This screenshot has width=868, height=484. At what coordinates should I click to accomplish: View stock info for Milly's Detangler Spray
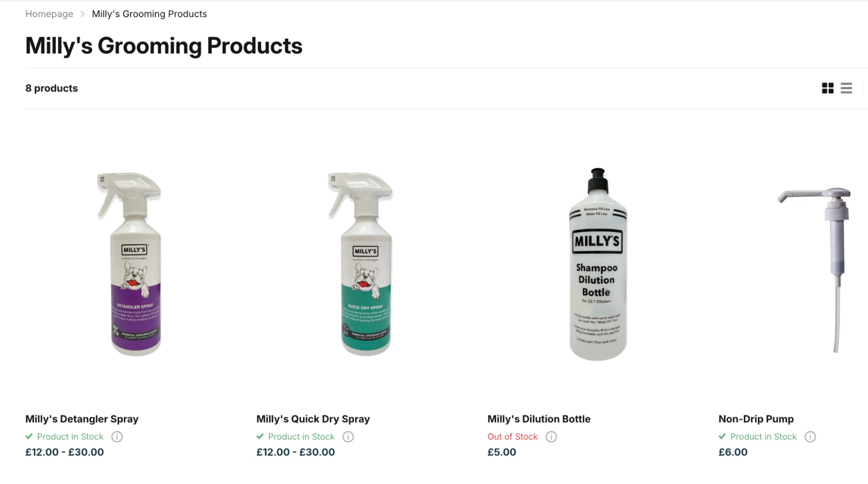(117, 437)
